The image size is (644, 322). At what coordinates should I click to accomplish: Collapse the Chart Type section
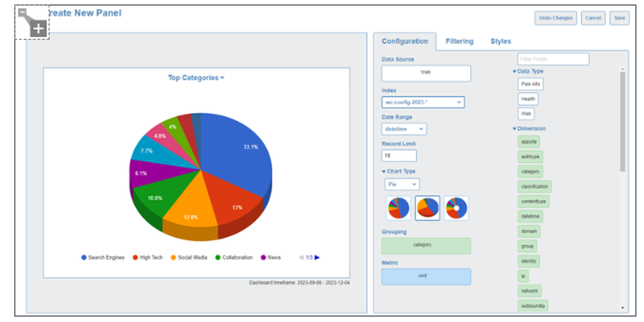pyautogui.click(x=399, y=171)
